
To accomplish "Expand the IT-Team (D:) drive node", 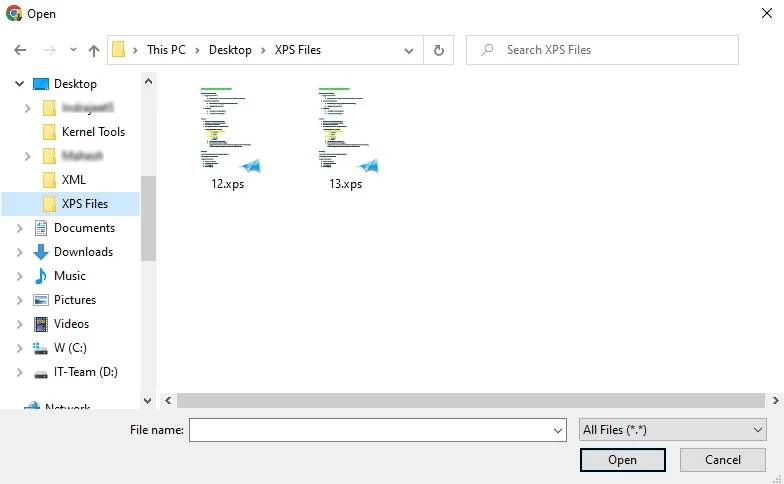I will [20, 372].
